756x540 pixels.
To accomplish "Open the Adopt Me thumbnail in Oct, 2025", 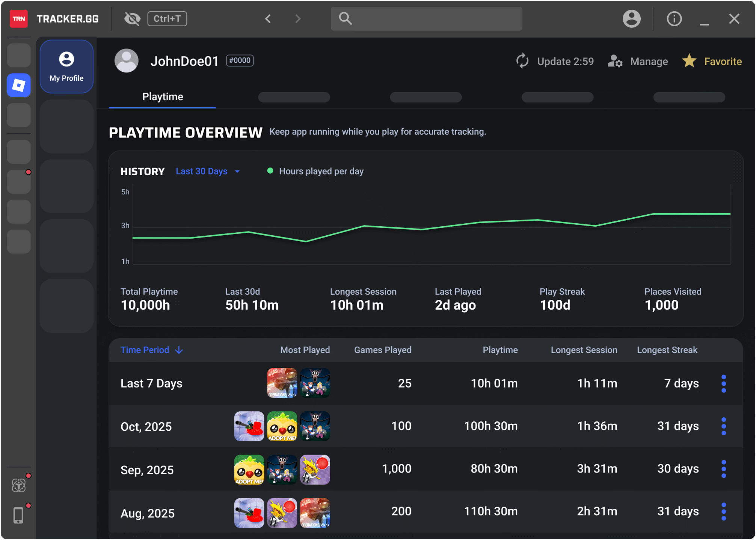I will point(282,426).
